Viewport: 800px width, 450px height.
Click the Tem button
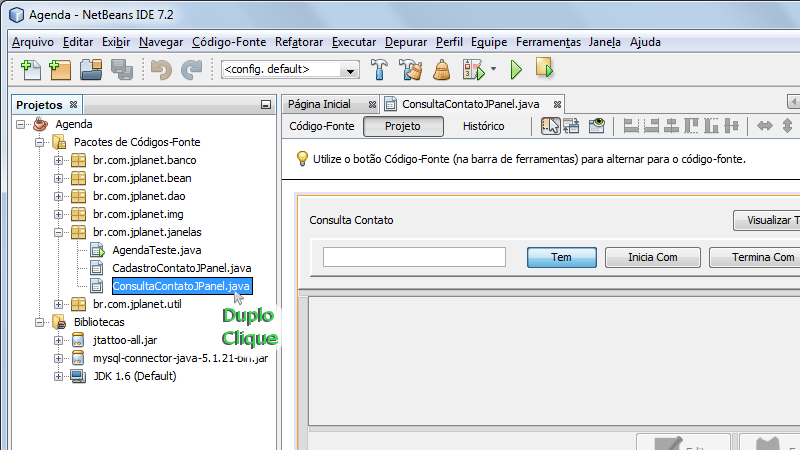[x=561, y=257]
